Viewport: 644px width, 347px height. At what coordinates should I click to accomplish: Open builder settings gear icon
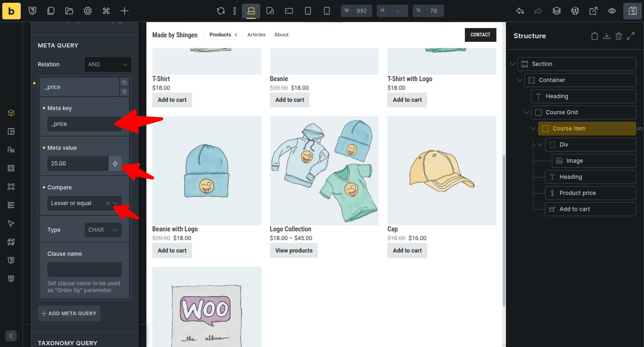[x=88, y=11]
